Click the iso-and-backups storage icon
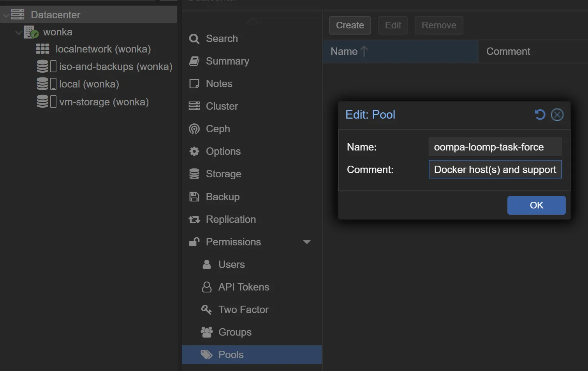 point(47,66)
